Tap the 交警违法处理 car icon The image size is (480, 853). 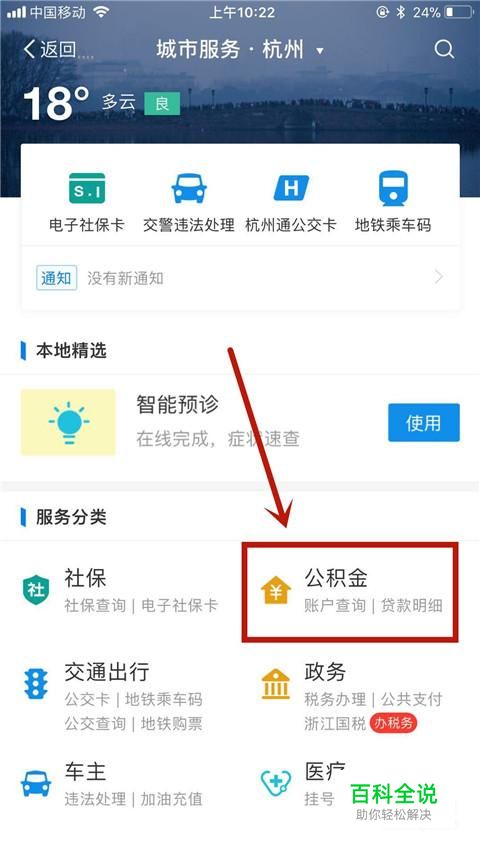pyautogui.click(x=189, y=188)
